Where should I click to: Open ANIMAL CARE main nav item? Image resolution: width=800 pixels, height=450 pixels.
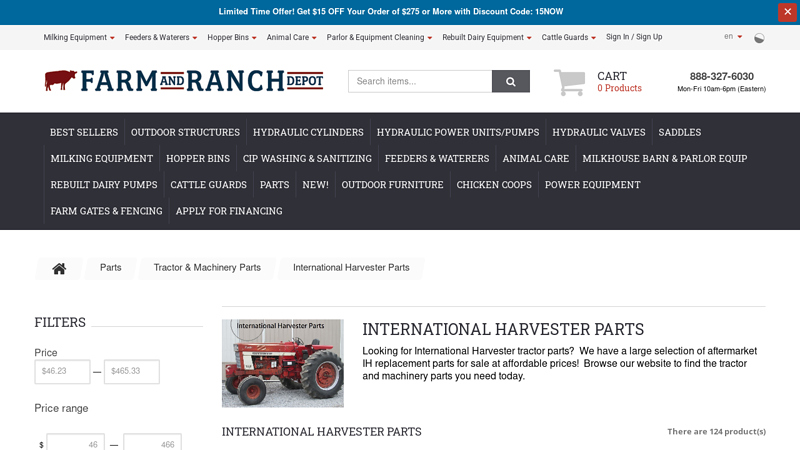[536, 159]
